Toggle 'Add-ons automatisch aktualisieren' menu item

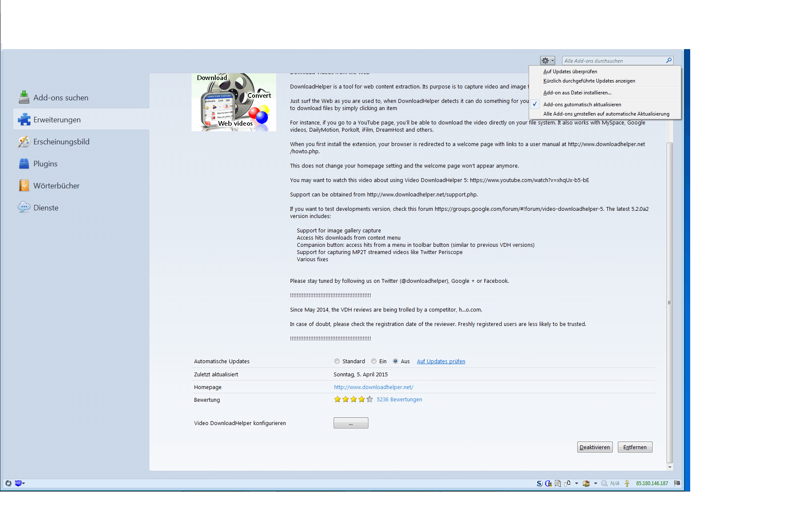[582, 105]
